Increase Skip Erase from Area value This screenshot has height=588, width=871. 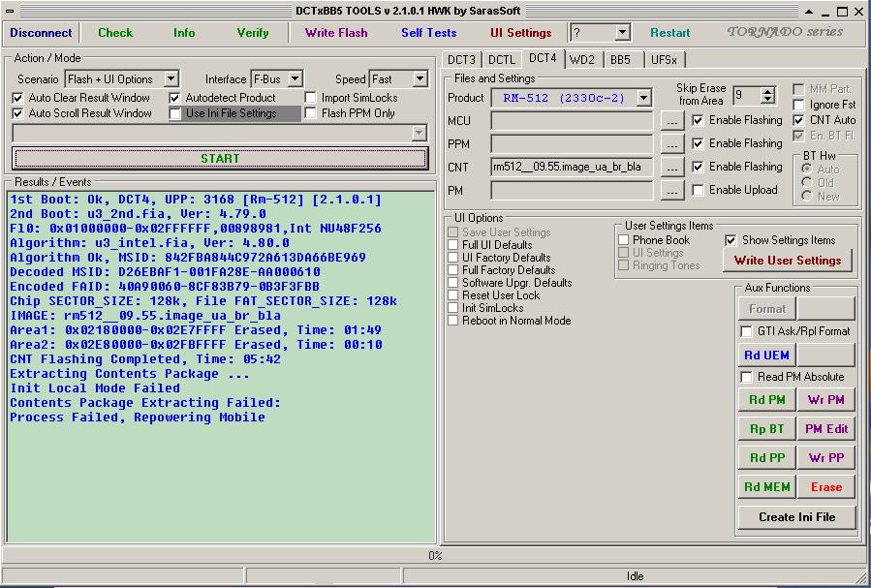768,91
